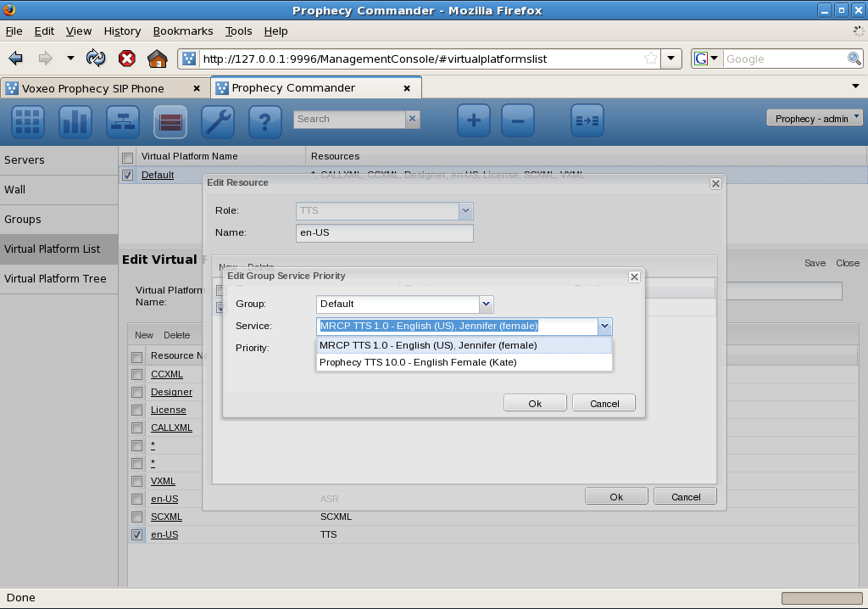This screenshot has width=868, height=609.
Task: Open the back/forward history dropdown arrow
Action: [70, 58]
